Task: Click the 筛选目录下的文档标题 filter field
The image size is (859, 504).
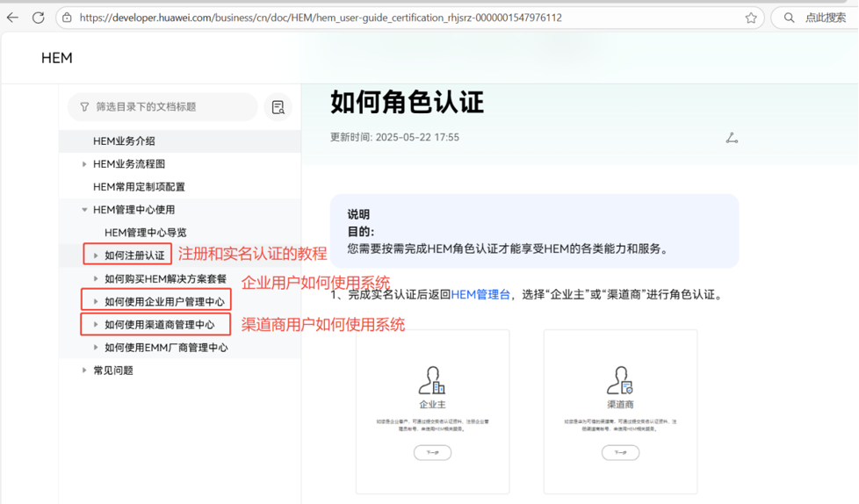Action: tap(162, 107)
